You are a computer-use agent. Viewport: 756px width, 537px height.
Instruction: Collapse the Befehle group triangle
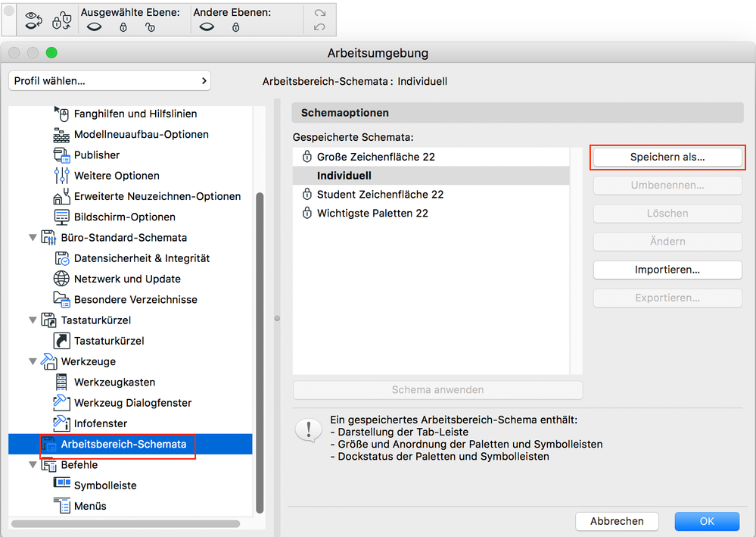tap(33, 464)
